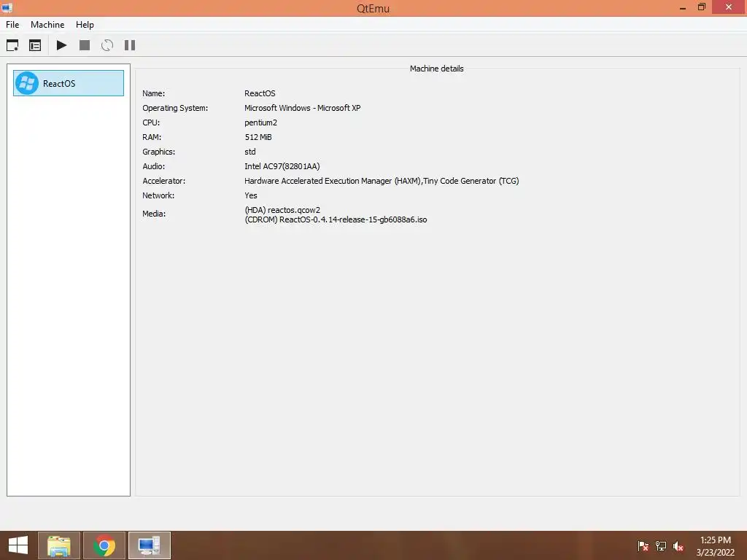Select the ReactOS machine in the list
This screenshot has height=560, width=747.
(69, 83)
